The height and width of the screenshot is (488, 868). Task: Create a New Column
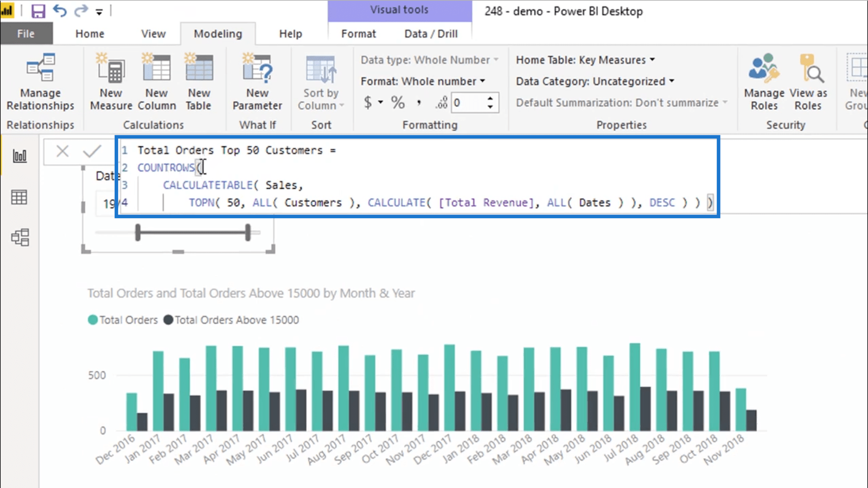tap(157, 82)
